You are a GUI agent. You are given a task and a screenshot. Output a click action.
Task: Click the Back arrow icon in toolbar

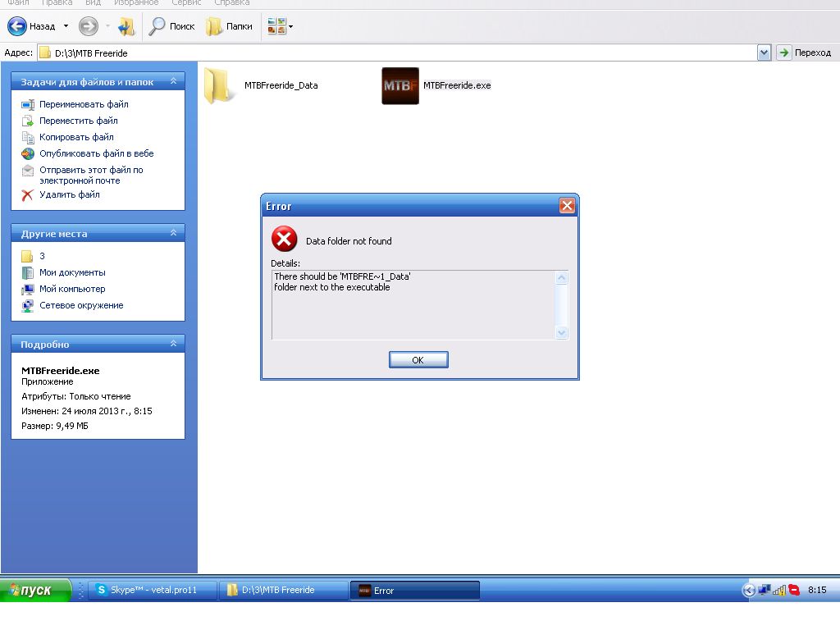click(16, 25)
